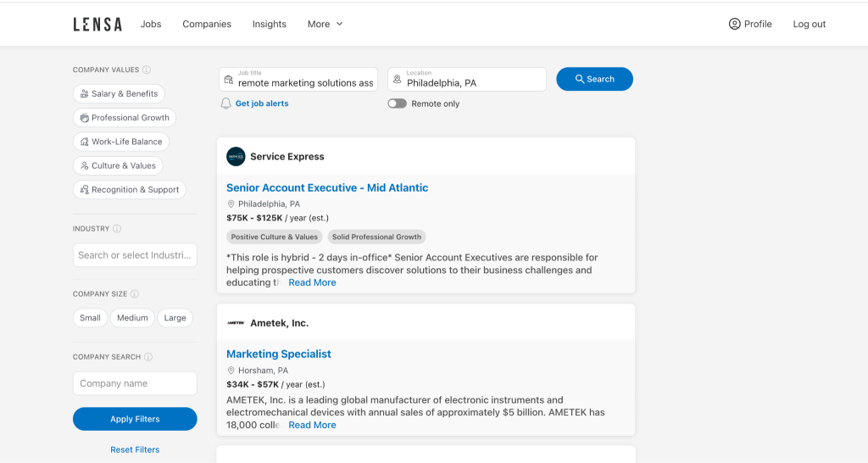Click the briefcase icon in Job title field
The image size is (868, 463).
click(229, 80)
